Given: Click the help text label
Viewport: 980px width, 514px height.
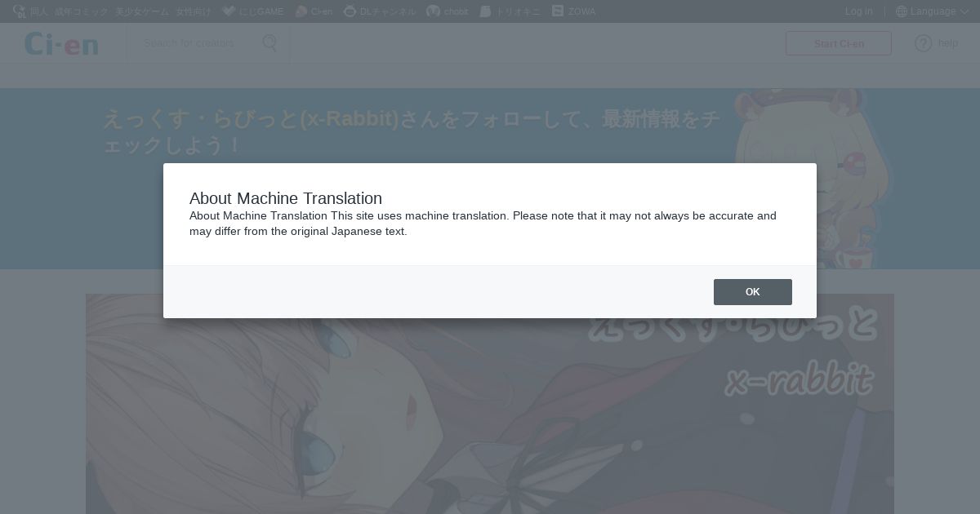Looking at the screenshot, I should 947,43.
